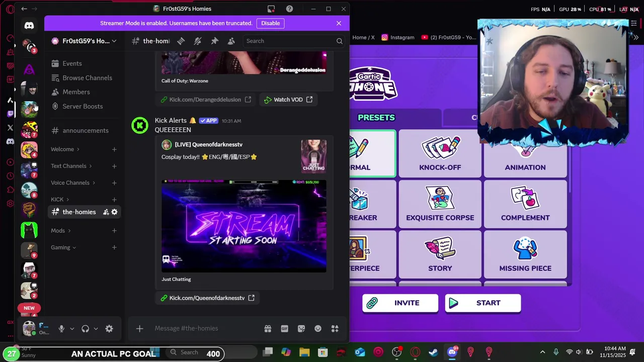The width and height of the screenshot is (644, 362).
Task: Open microphone input options arrow
Action: 72,329
